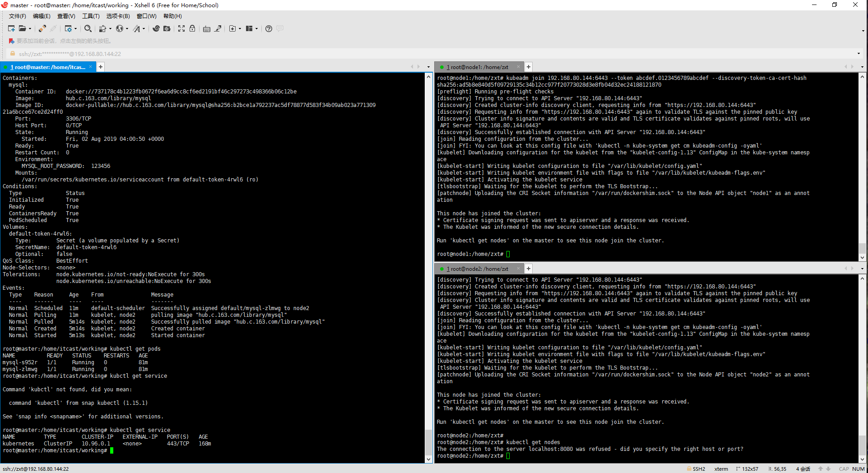Open the 选项卡(B) menu

(x=118, y=16)
